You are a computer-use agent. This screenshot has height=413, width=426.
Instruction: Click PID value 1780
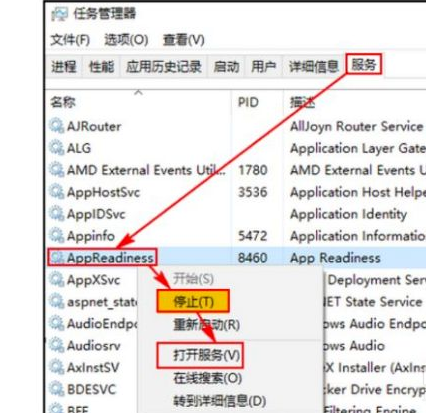pyautogui.click(x=253, y=170)
